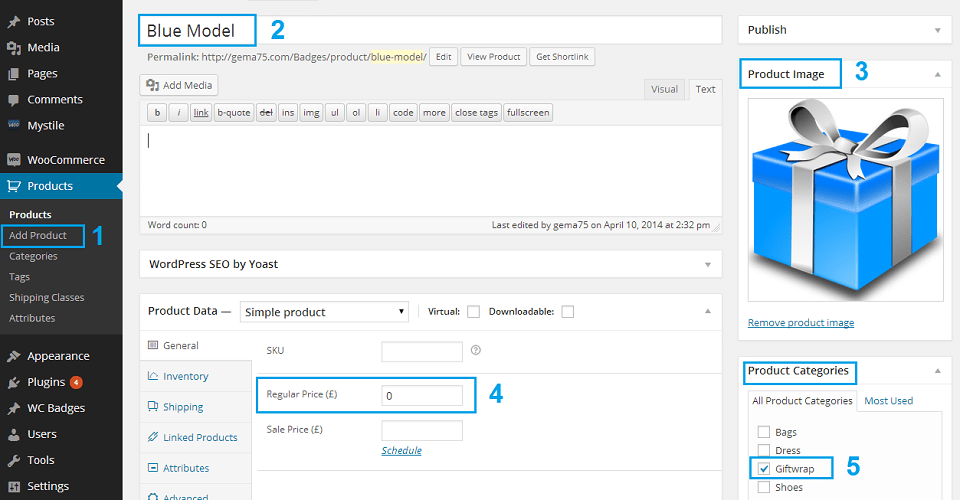This screenshot has height=500, width=960.
Task: Open Comments via the speech bubble icon
Action: click(13, 100)
